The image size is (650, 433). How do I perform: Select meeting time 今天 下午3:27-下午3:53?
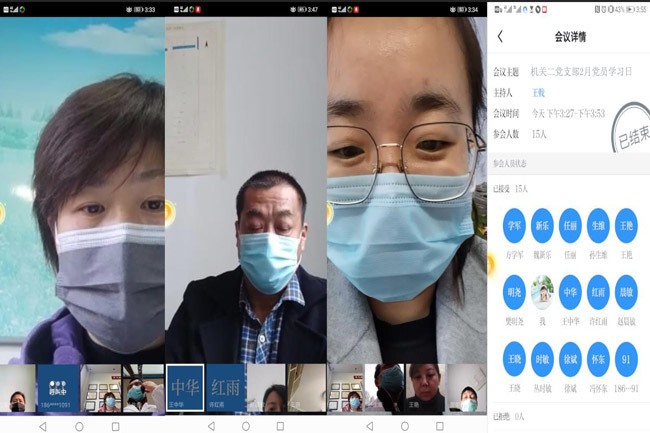click(x=568, y=114)
